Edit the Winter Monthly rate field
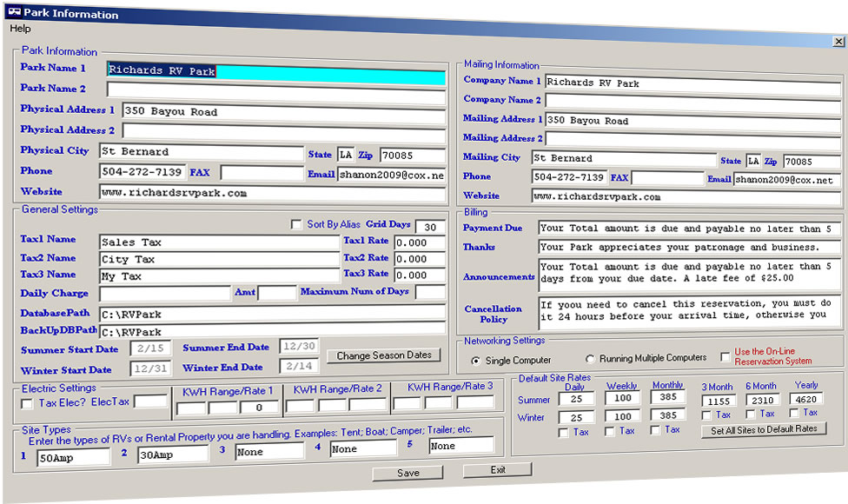Viewport: 848px width, 504px height. pyautogui.click(x=668, y=415)
